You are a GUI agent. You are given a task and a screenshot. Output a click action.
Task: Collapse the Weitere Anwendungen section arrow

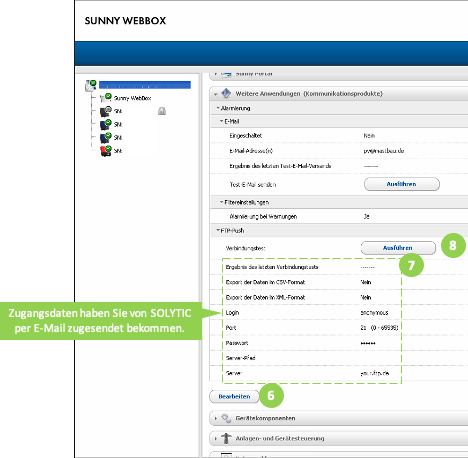point(215,94)
